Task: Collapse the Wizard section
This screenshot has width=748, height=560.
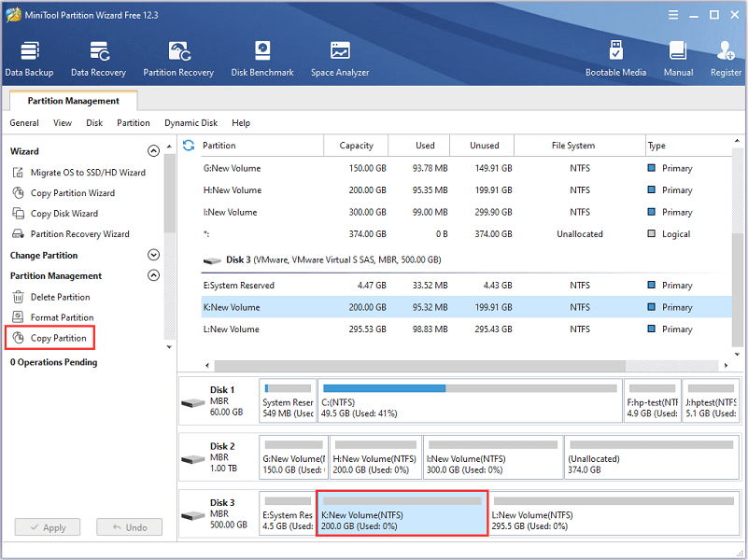Action: pos(153,151)
